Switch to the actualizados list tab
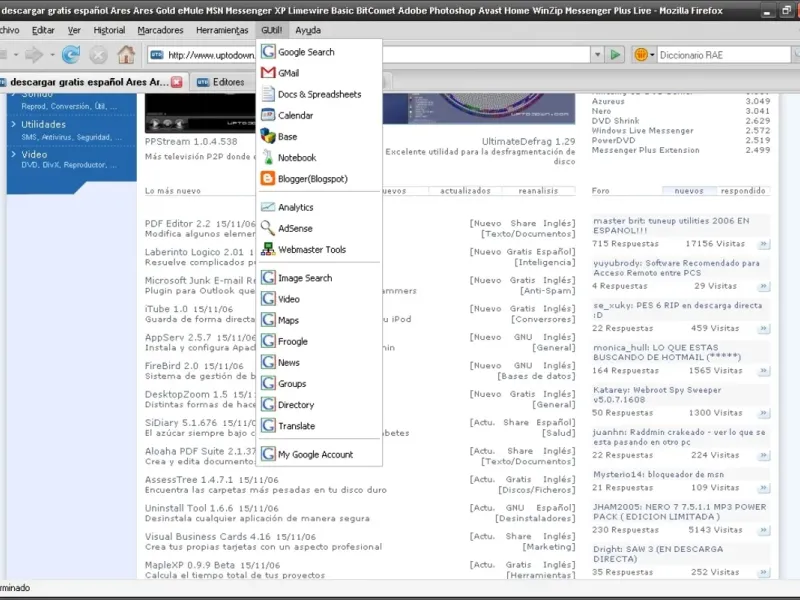Image resolution: width=800 pixels, height=600 pixels. (x=465, y=191)
